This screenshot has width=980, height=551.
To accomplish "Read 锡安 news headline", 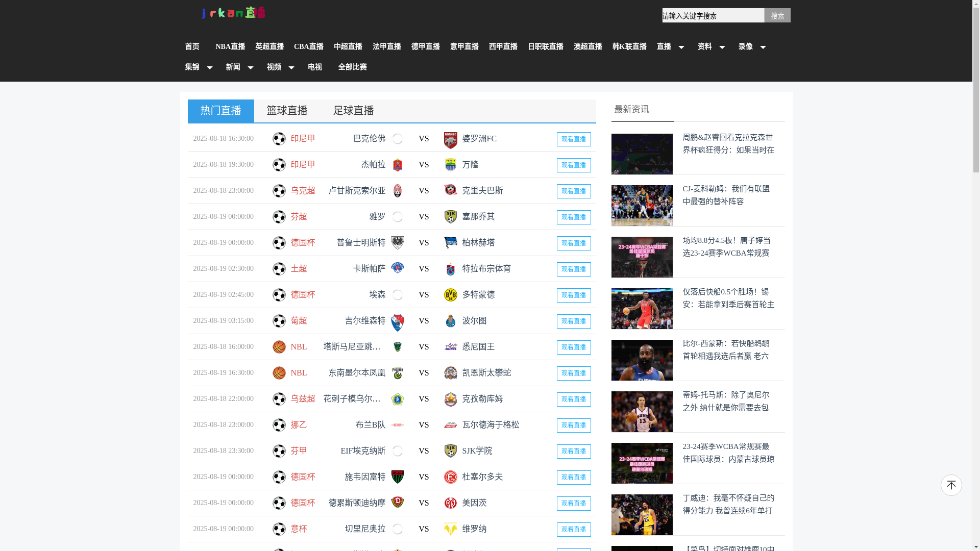I will point(728,298).
